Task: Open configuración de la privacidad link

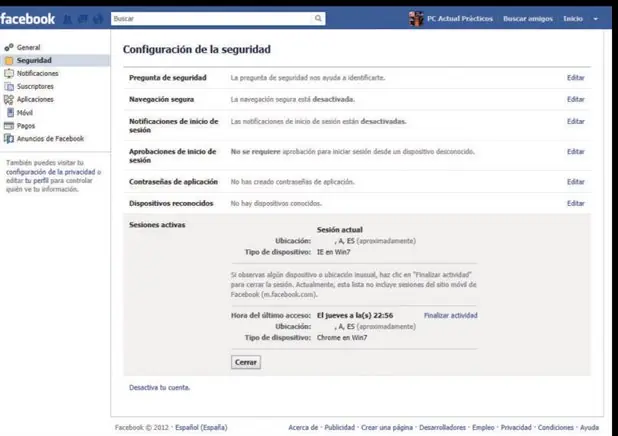Action: (x=50, y=172)
